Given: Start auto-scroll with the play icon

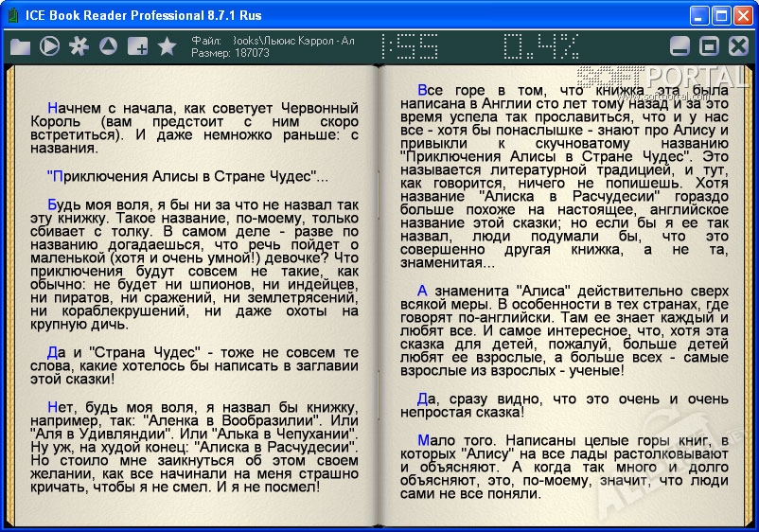Looking at the screenshot, I should (x=50, y=45).
